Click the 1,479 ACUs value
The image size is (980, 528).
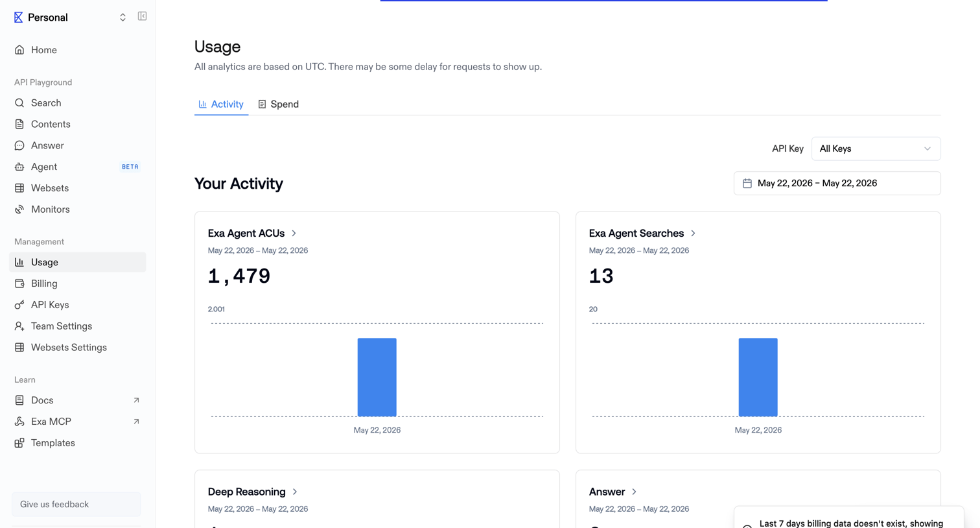coord(239,276)
